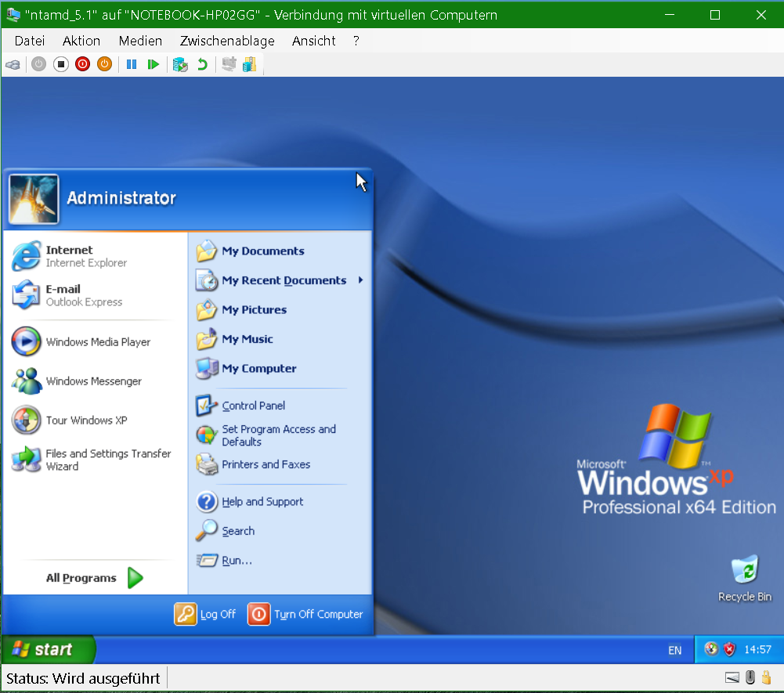The image size is (784, 693).
Task: Open Control Panel
Action: click(x=280, y=406)
